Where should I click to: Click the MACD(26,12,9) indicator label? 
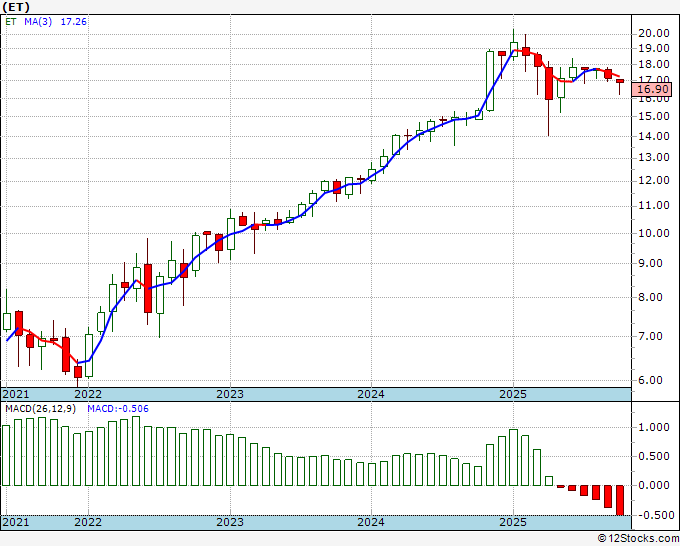tap(40, 409)
